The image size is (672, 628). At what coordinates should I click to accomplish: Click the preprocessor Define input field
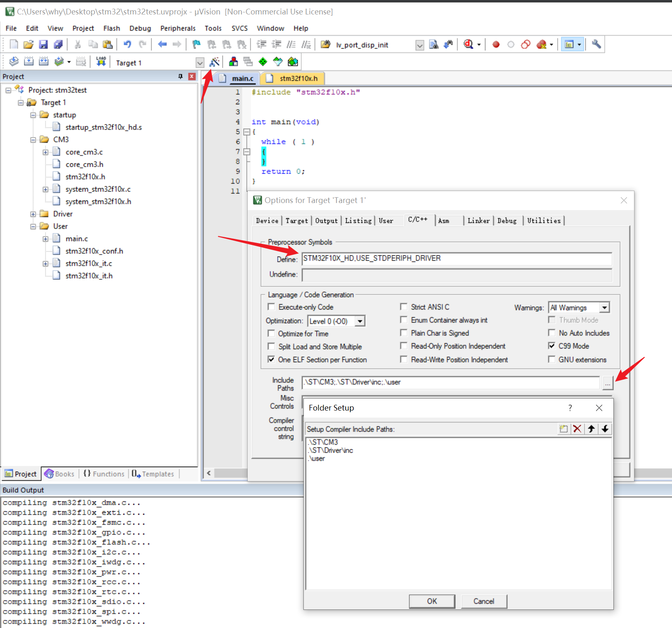[x=456, y=259]
